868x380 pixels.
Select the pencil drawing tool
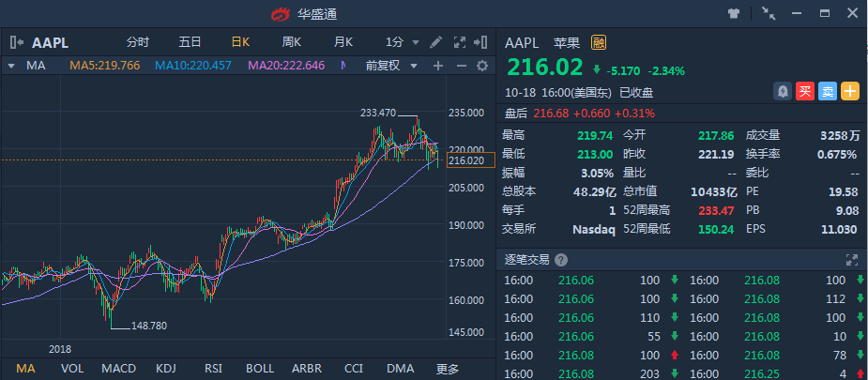click(x=436, y=42)
